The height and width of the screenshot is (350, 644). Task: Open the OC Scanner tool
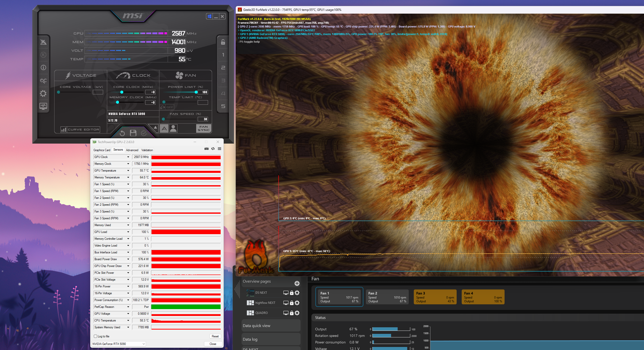[43, 81]
